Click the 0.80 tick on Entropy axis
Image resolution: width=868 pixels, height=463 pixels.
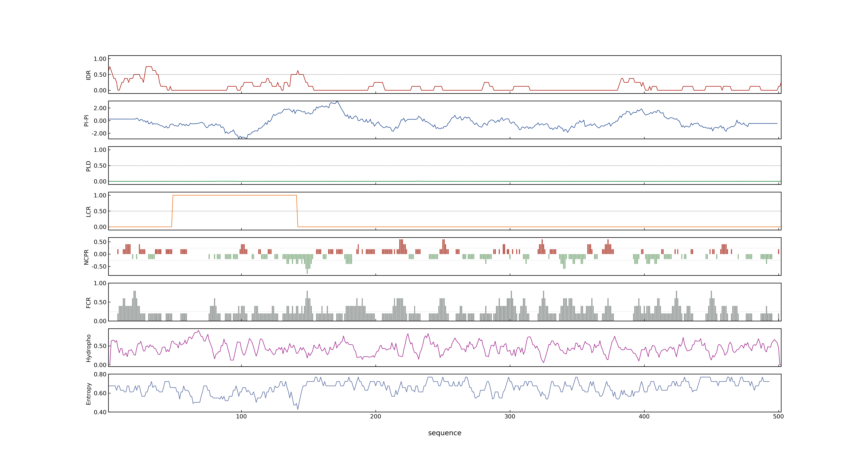tap(100, 374)
